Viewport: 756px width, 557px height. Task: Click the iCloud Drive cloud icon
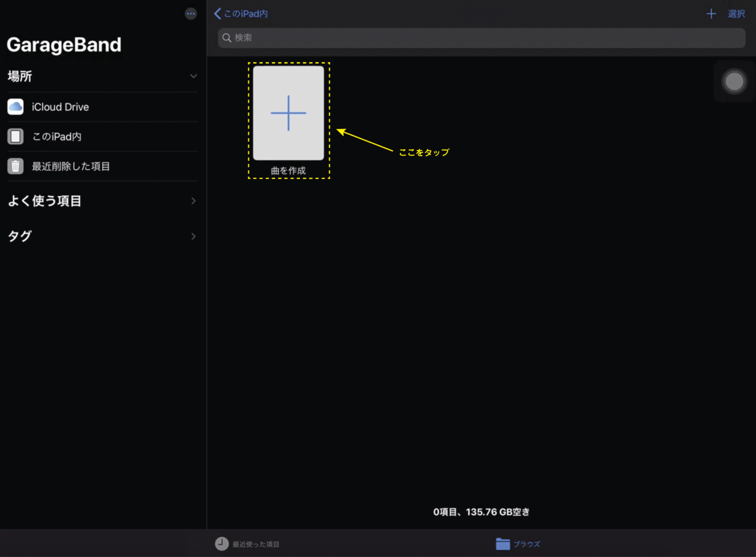[x=16, y=106]
